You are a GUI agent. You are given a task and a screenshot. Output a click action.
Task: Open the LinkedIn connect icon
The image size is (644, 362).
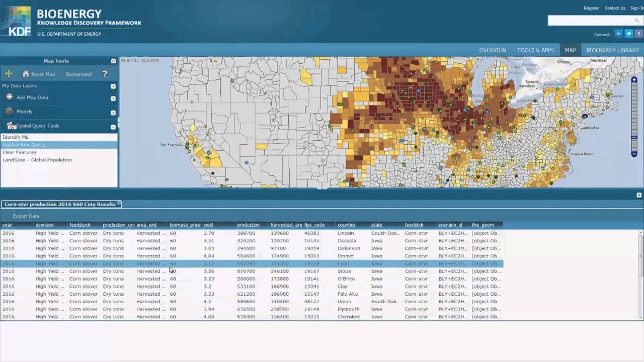(618, 34)
